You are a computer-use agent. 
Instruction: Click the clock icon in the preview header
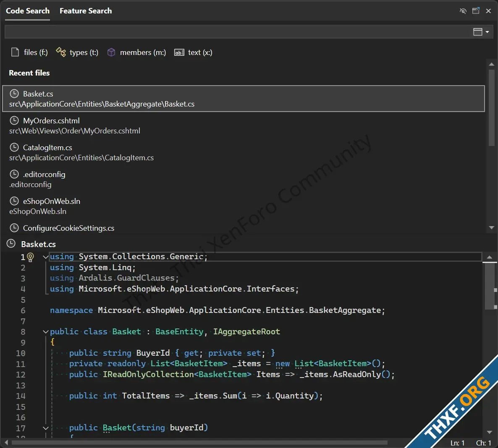[11, 244]
